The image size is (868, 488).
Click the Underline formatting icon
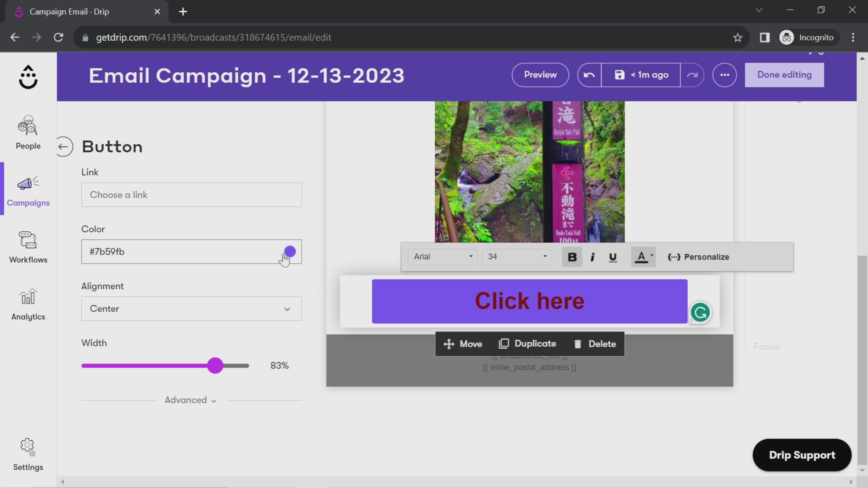tap(612, 256)
